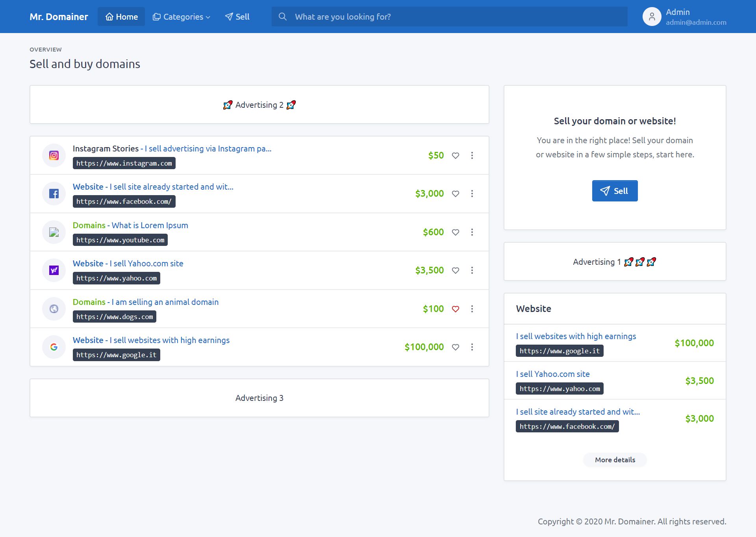
Task: Click the More details button
Action: [x=615, y=460]
